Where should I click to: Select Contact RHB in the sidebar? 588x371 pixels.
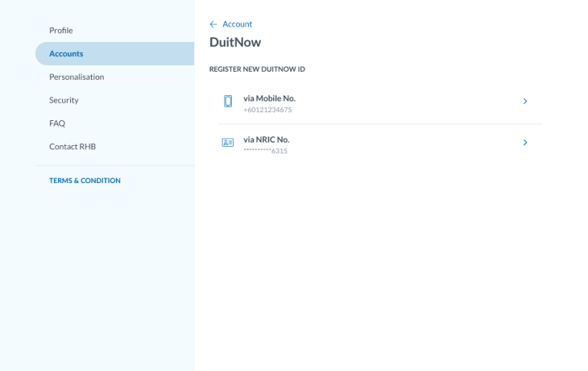point(72,147)
